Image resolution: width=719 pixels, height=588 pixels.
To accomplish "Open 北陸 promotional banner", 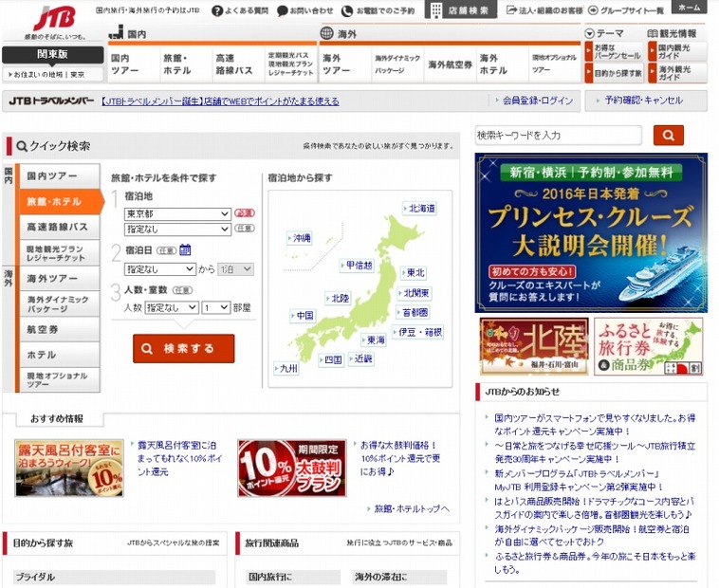I will point(534,346).
